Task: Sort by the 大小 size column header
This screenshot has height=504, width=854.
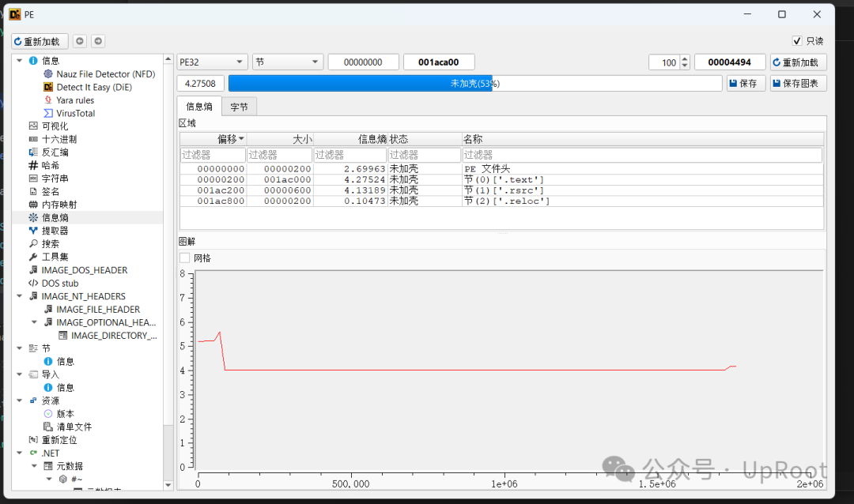Action: (x=280, y=139)
